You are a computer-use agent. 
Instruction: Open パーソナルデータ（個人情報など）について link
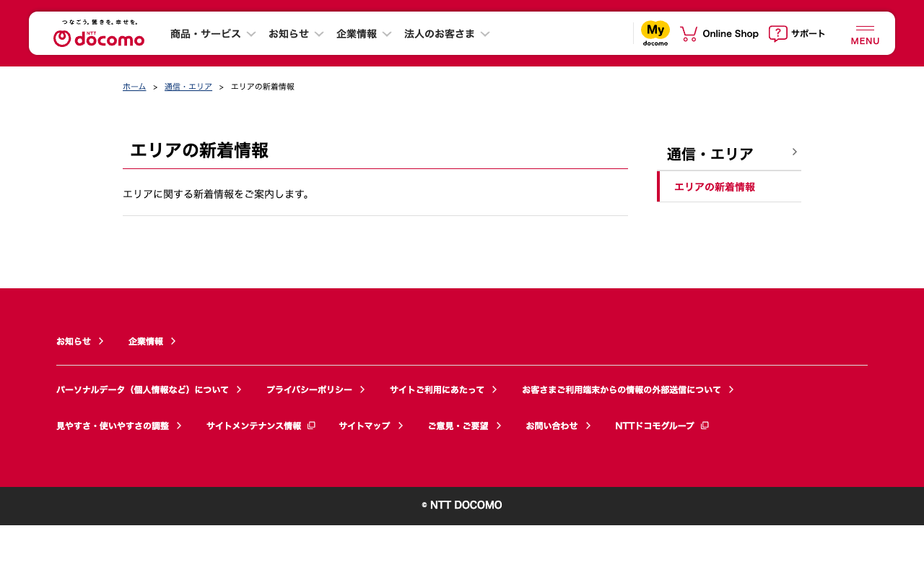pos(149,389)
